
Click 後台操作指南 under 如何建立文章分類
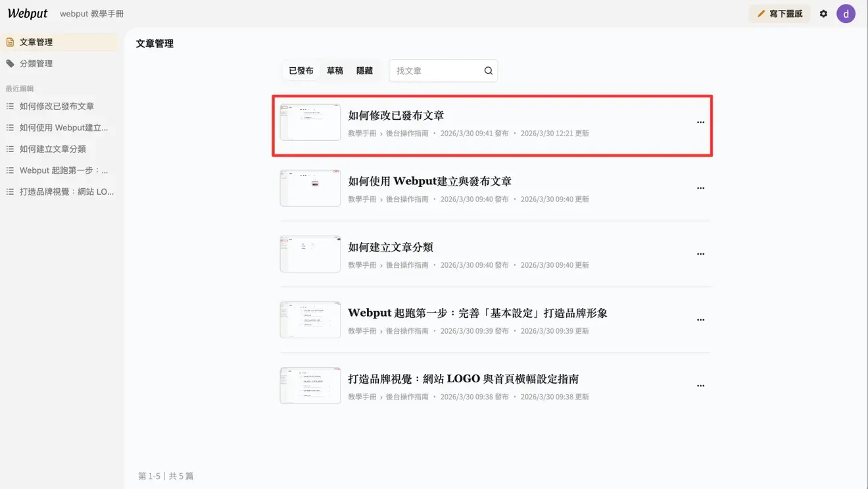tap(407, 265)
